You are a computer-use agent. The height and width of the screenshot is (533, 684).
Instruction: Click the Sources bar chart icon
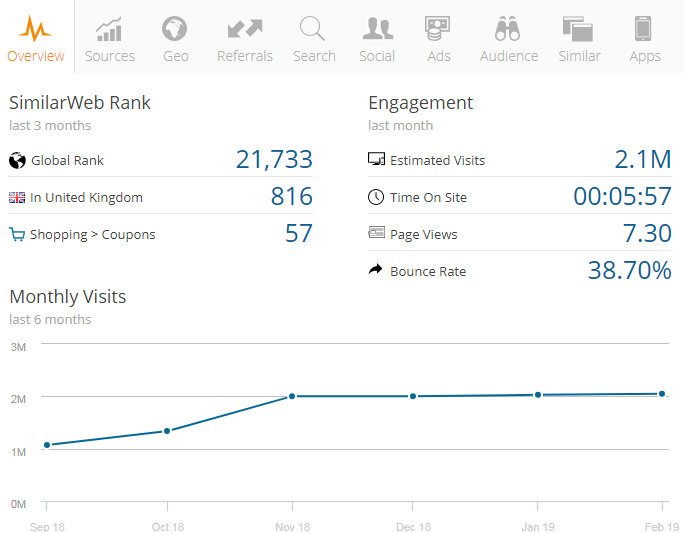(109, 29)
